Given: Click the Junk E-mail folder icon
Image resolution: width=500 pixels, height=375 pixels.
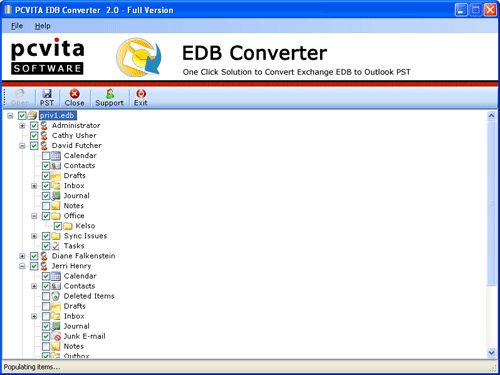Looking at the screenshot, I should (56, 336).
